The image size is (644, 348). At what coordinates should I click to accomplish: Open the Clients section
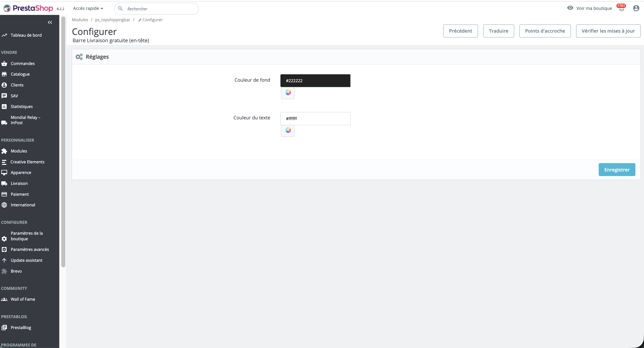pyautogui.click(x=17, y=85)
